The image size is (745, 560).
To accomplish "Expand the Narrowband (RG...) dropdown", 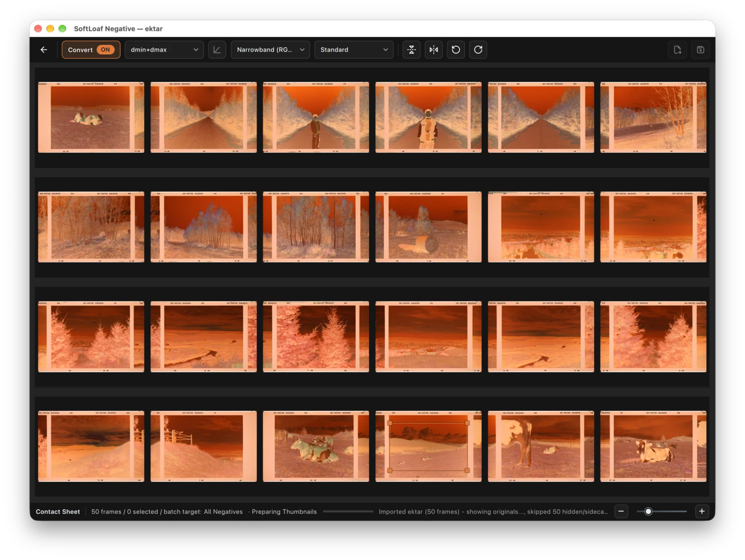I will [271, 50].
